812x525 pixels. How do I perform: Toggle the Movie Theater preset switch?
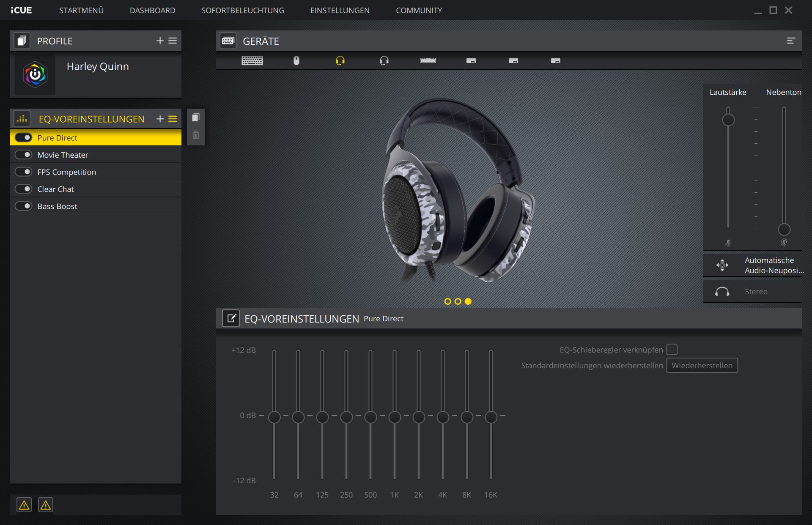[23, 155]
